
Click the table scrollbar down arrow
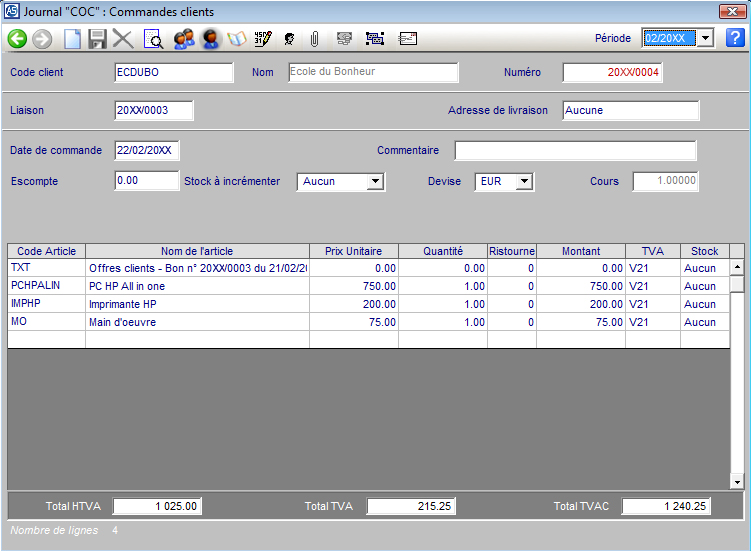click(737, 481)
